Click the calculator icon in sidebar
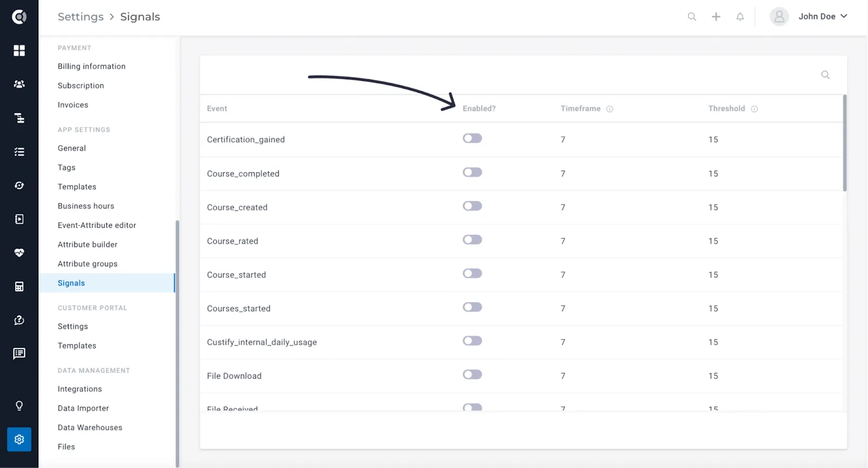868x468 pixels. [x=19, y=287]
